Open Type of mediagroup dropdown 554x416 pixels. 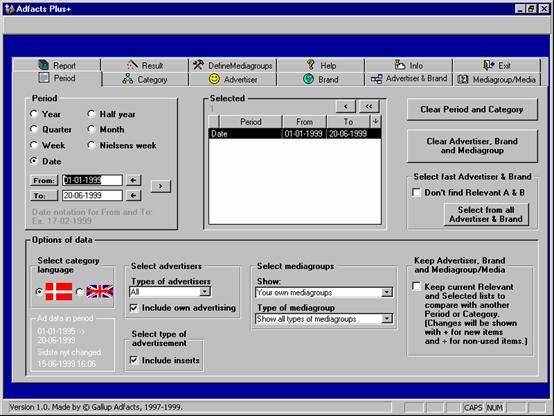387,318
